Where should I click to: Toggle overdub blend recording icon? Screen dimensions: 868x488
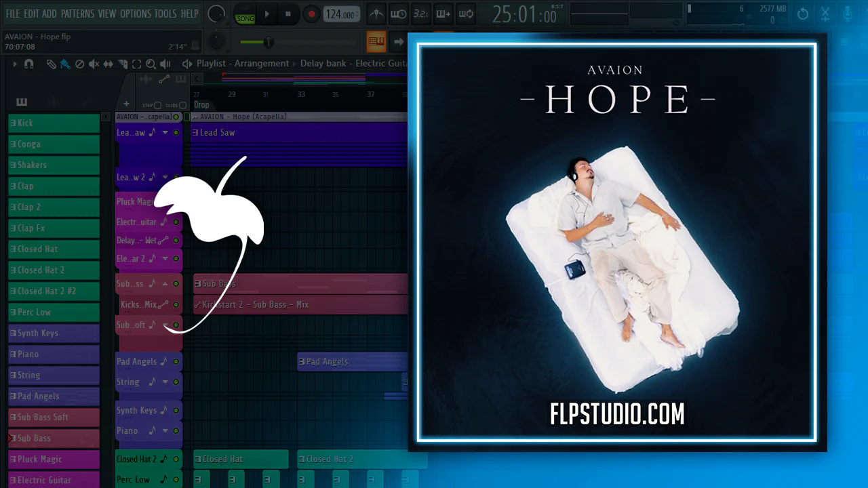tap(443, 14)
